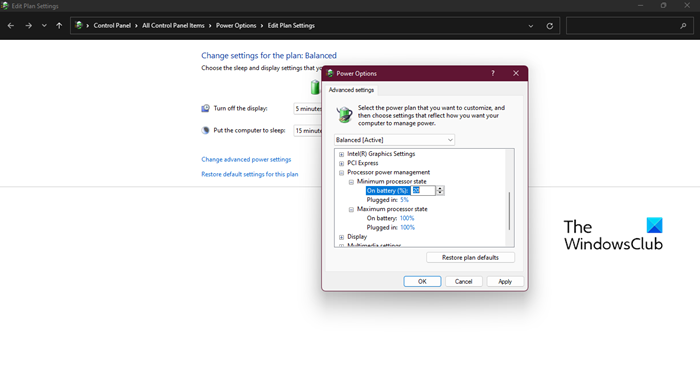
Task: Open the address bar history dropdown
Action: [x=531, y=26]
